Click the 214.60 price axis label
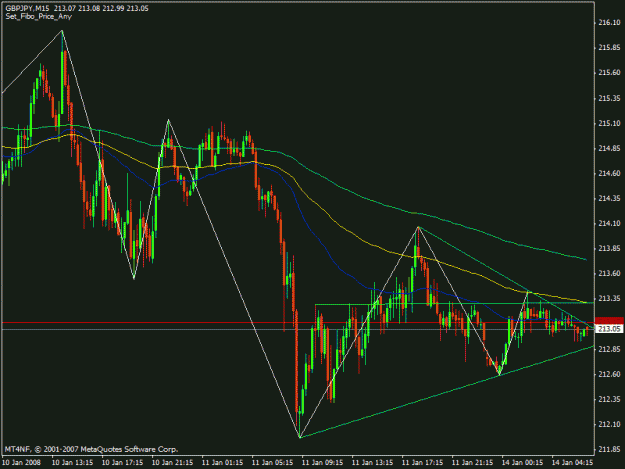The width and height of the screenshot is (625, 469). pyautogui.click(x=609, y=173)
